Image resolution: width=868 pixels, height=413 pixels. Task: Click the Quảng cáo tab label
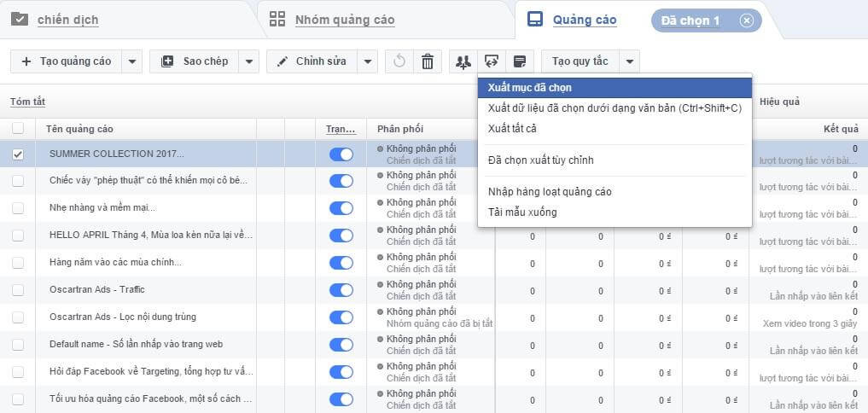[585, 20]
